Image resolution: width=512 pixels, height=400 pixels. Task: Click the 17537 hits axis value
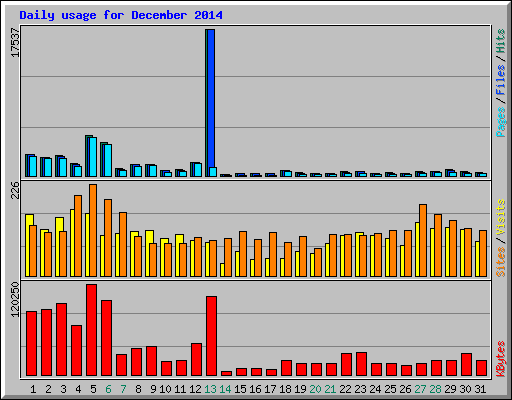15,42
